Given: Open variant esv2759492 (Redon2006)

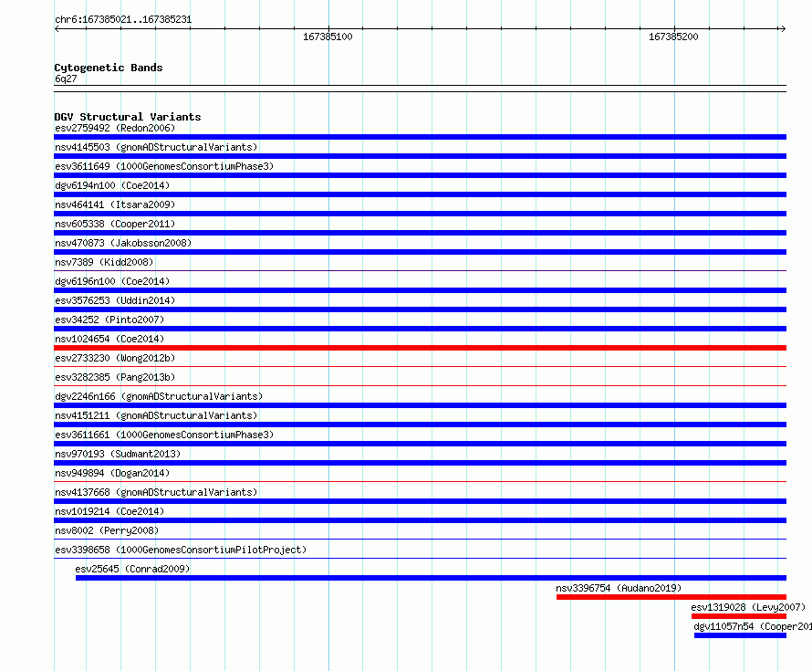Looking at the screenshot, I should coord(115,128).
